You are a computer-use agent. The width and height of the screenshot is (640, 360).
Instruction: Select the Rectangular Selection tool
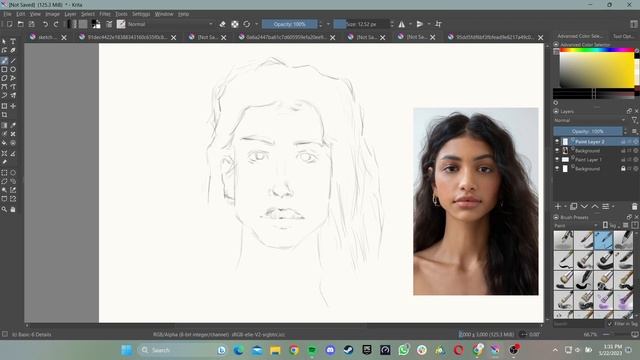[4, 173]
